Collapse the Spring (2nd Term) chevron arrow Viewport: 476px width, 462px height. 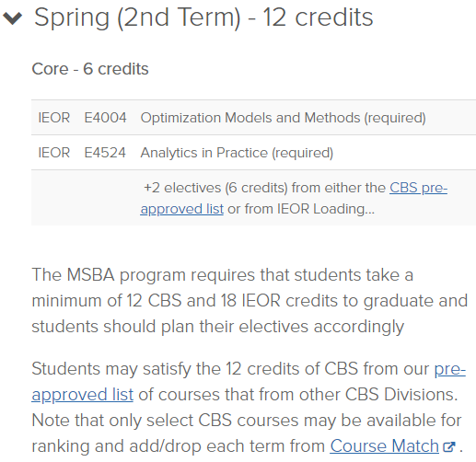click(x=12, y=18)
